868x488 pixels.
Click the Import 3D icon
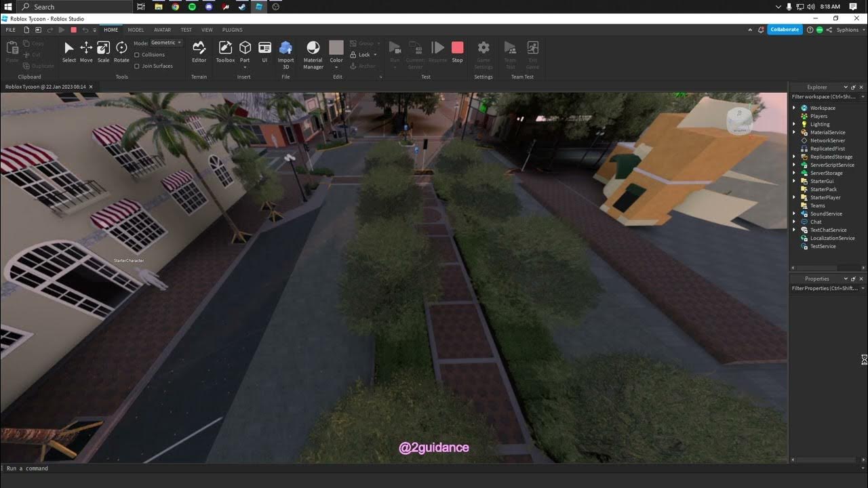click(285, 47)
